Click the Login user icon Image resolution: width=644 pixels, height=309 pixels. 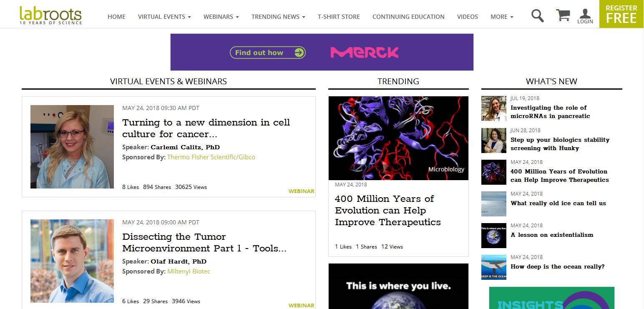pyautogui.click(x=585, y=16)
